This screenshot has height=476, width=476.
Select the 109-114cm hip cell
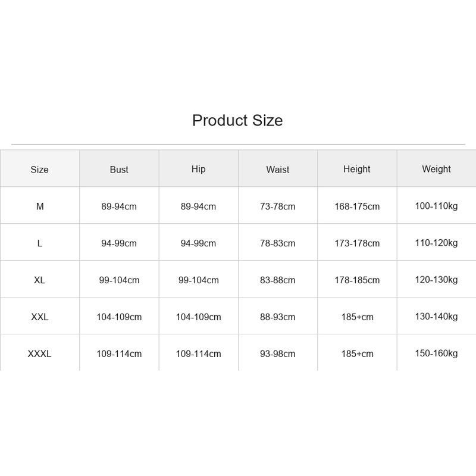tap(199, 353)
